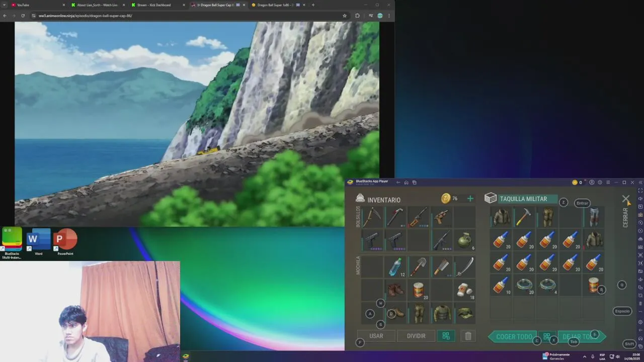Open the PowerPoint desktop shortcut
The height and width of the screenshot is (362, 644).
tap(65, 243)
